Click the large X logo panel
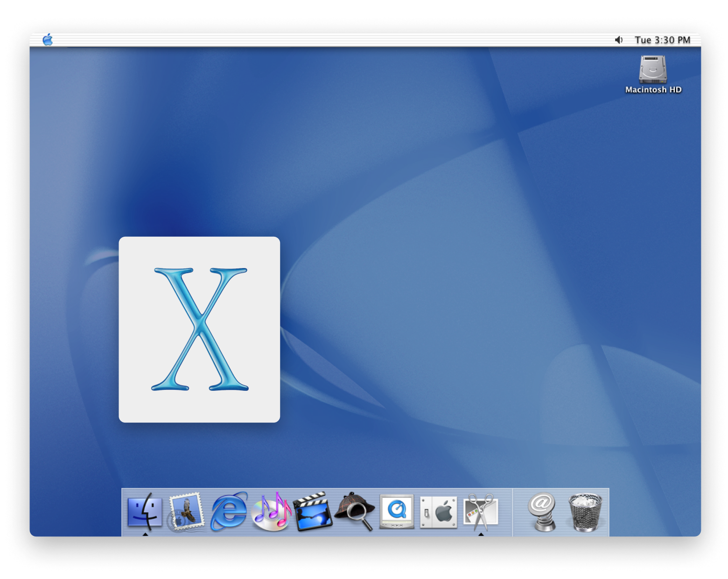The width and height of the screenshot is (728, 579). point(199,330)
